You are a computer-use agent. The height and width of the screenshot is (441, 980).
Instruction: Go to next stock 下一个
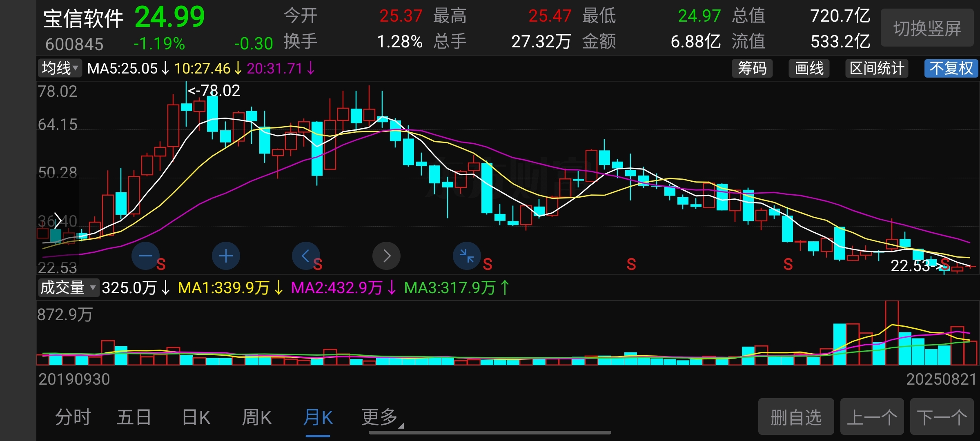[x=942, y=417]
